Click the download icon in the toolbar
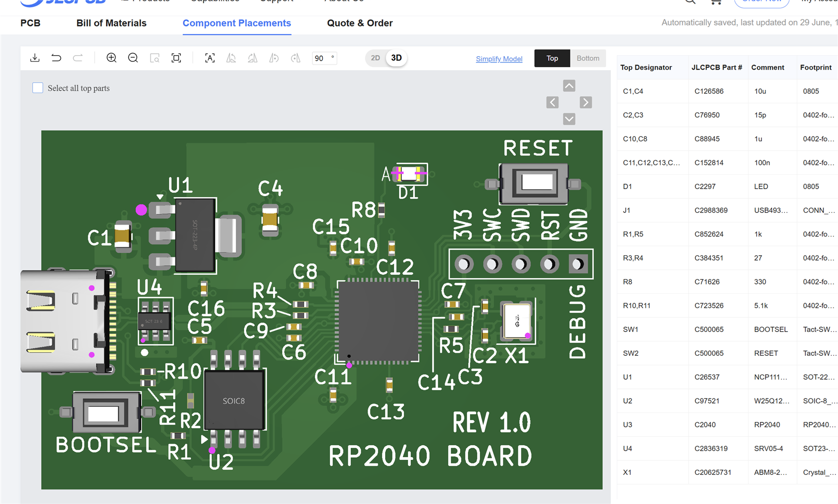The width and height of the screenshot is (838, 504). click(35, 58)
